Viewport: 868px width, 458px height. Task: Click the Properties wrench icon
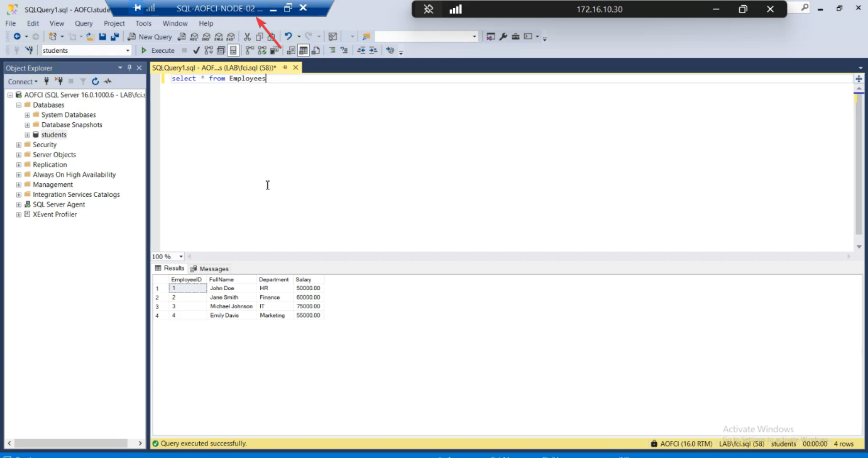[x=503, y=36]
